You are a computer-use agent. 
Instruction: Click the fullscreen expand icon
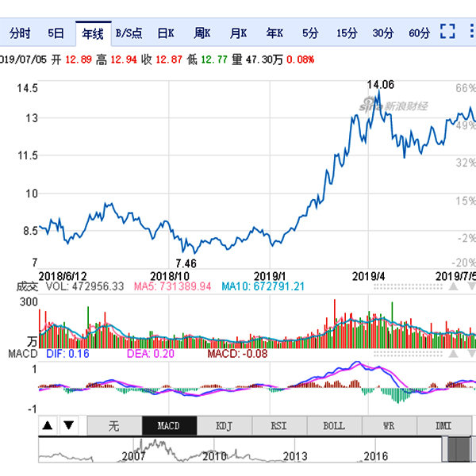[x=447, y=33]
